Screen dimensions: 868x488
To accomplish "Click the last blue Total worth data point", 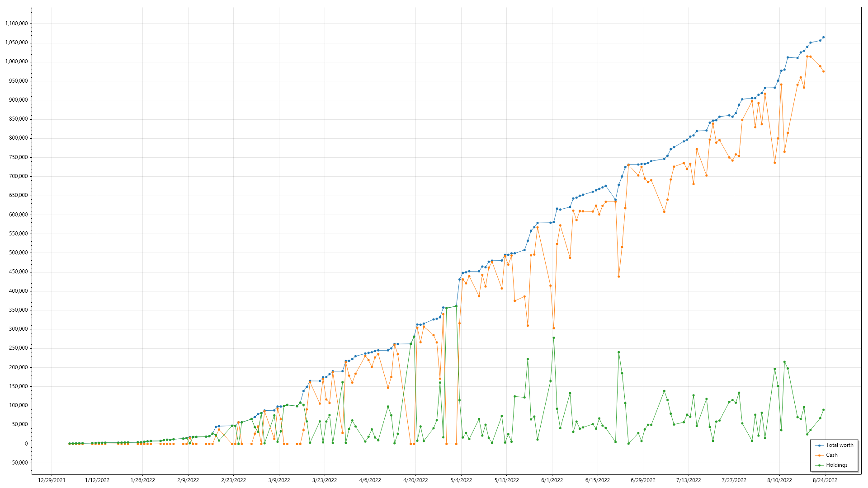I will click(824, 38).
